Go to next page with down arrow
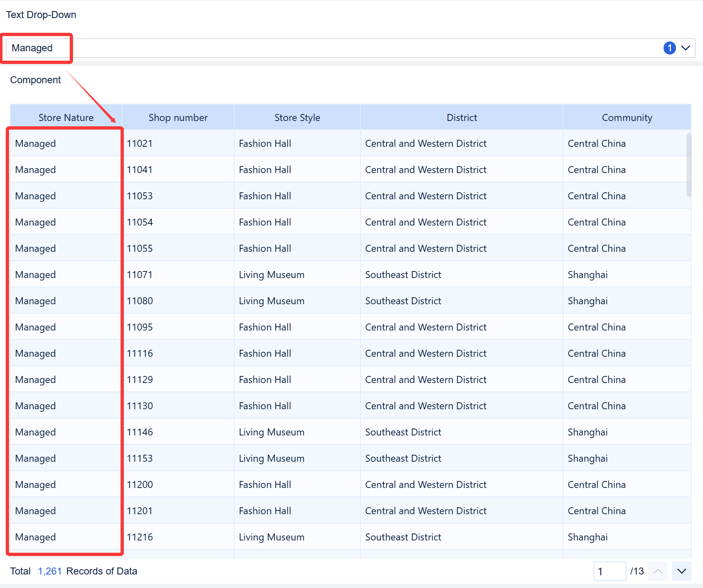 coord(681,571)
